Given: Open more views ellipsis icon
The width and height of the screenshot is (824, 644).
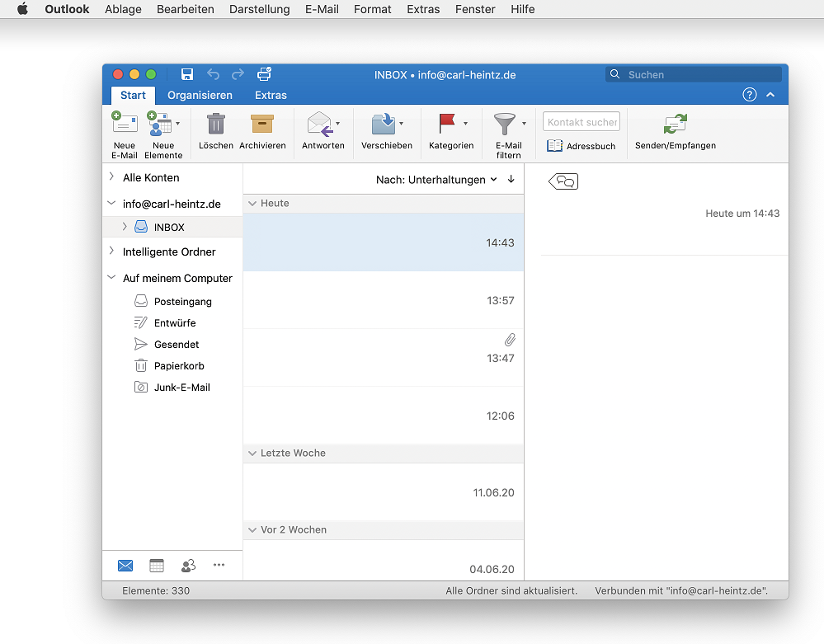Looking at the screenshot, I should pos(219,565).
